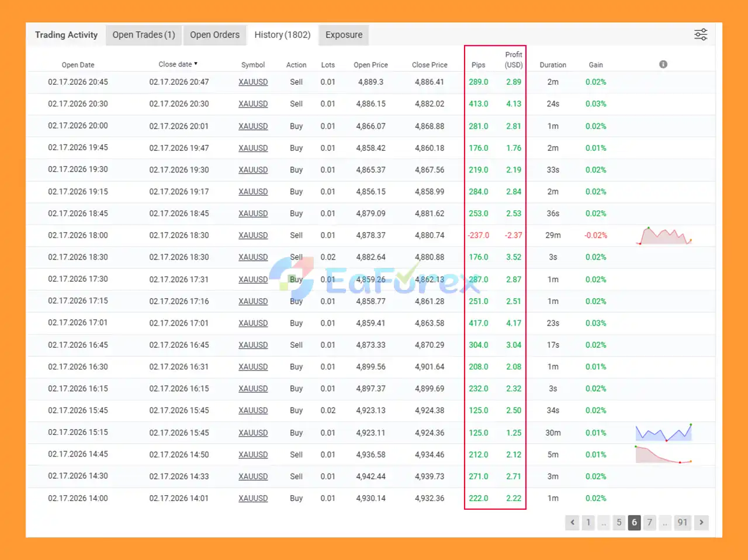
Task: Go to next page using right chevron
Action: click(701, 522)
